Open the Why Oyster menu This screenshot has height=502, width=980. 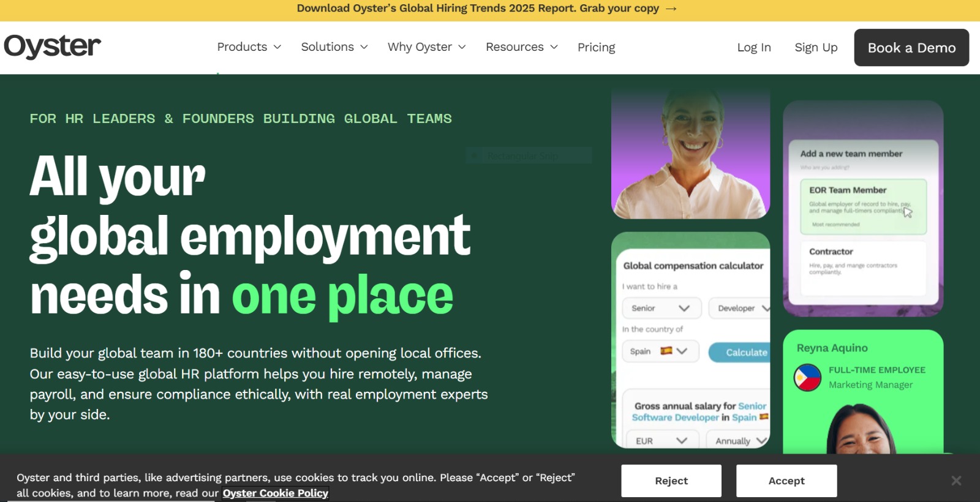click(427, 47)
